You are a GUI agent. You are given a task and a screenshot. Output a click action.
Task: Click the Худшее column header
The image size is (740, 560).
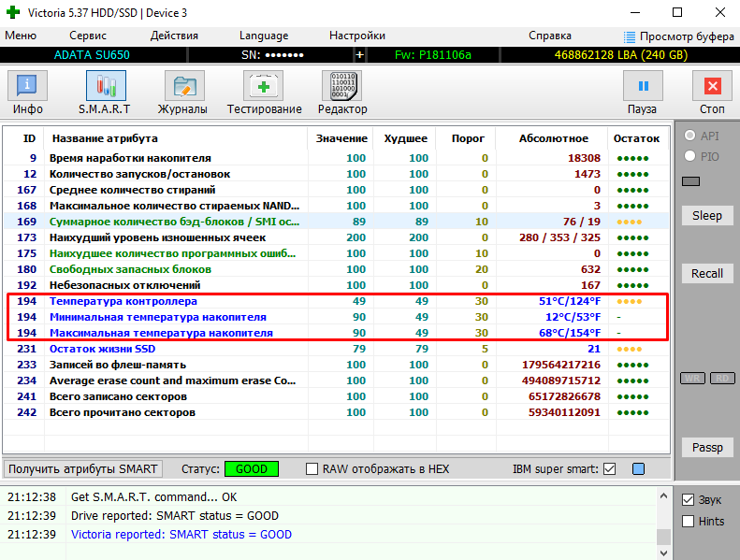(x=405, y=138)
